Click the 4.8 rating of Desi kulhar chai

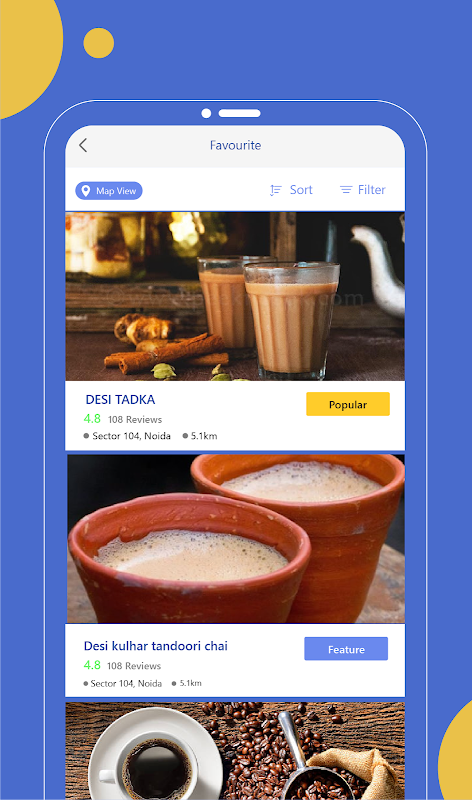tap(92, 665)
